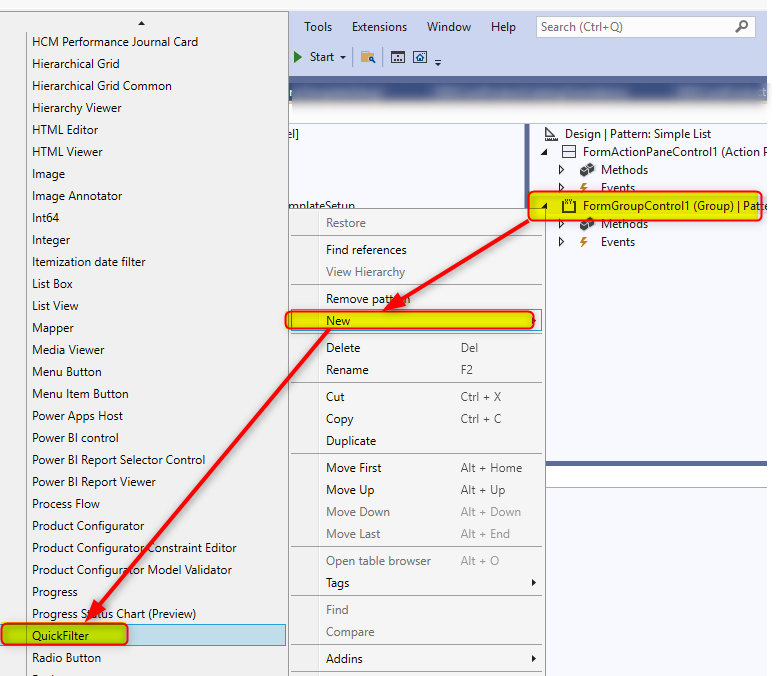
Task: Click the search magnifier icon
Action: (742, 26)
